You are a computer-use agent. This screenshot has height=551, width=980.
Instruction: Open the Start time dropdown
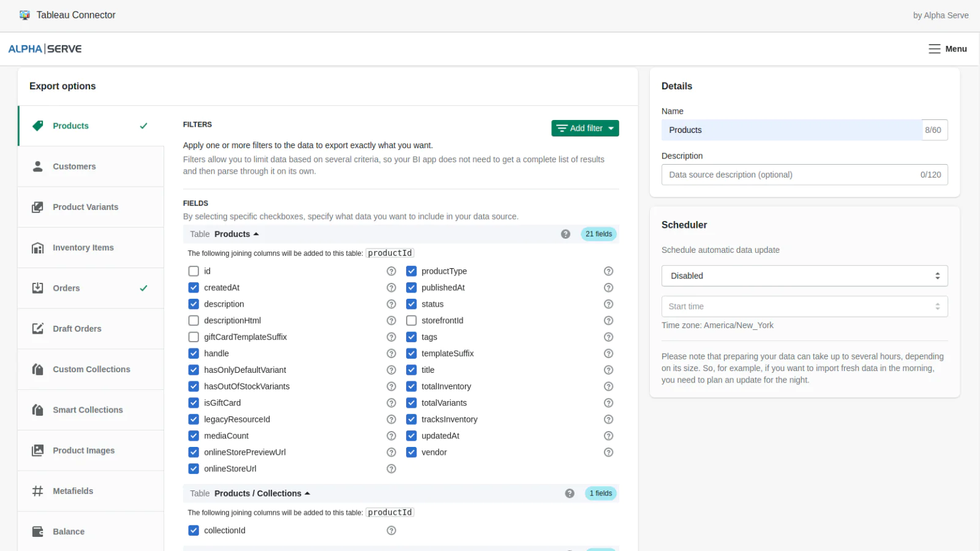tap(804, 307)
